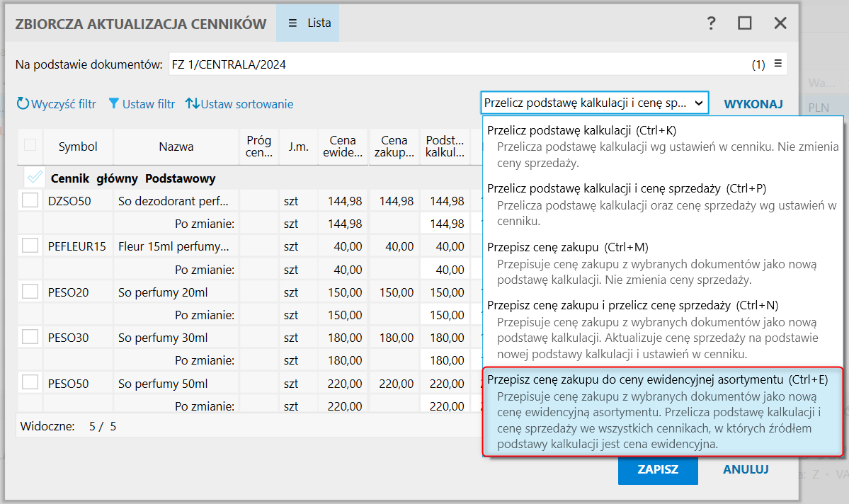Tick the checkbox for DZSO50 row
This screenshot has height=504, width=849.
[x=30, y=201]
